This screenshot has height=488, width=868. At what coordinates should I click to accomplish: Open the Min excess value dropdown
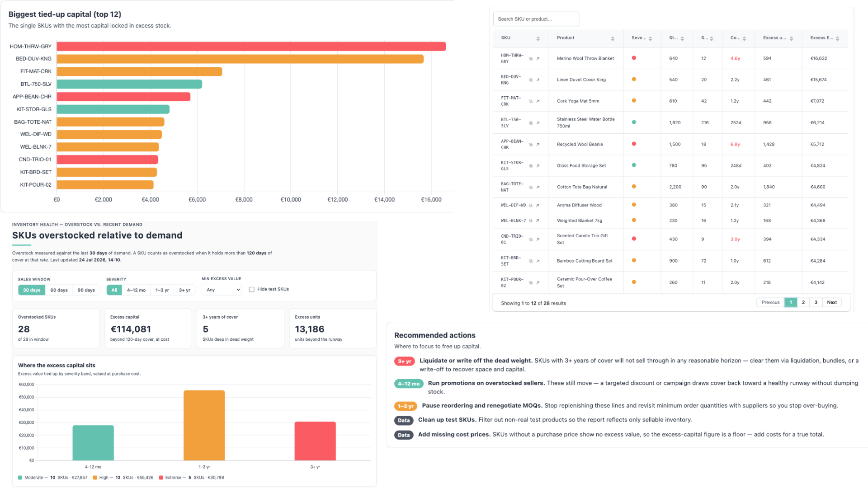coord(222,290)
